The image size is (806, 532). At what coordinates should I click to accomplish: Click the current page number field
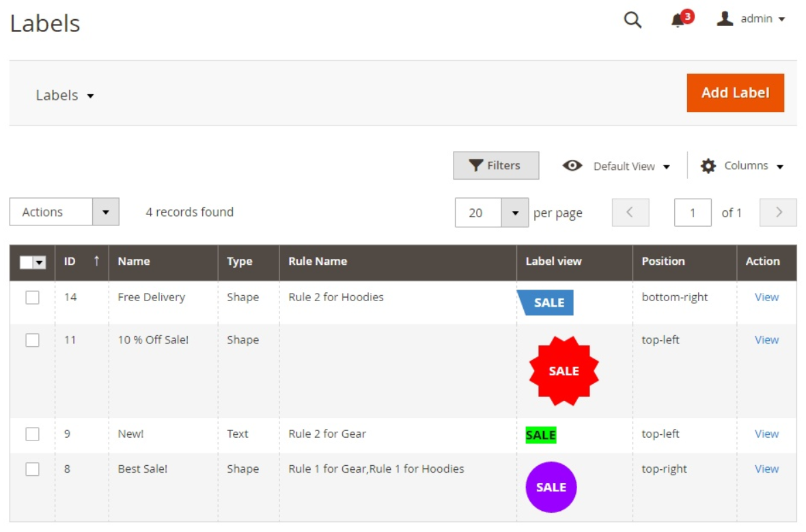[692, 213]
